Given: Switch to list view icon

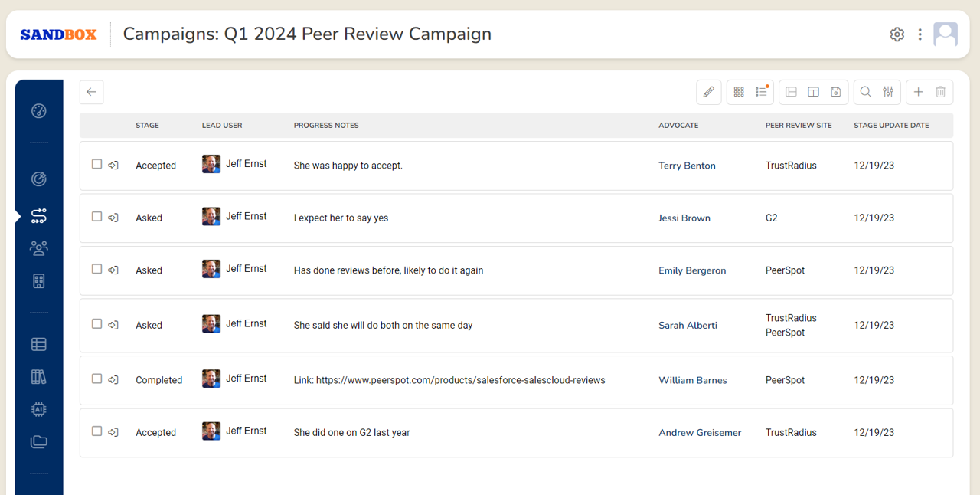Looking at the screenshot, I should click(x=761, y=92).
